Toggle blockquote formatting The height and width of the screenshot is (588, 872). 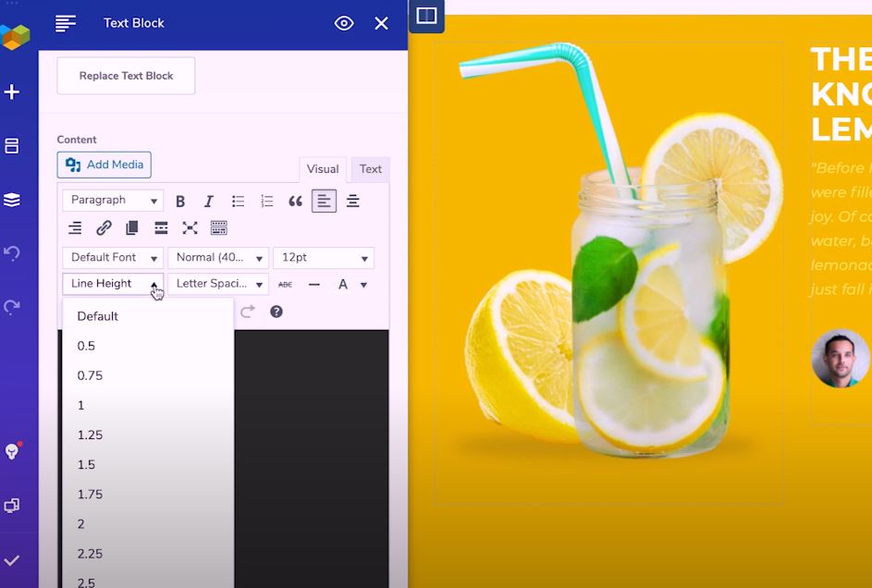[295, 202]
